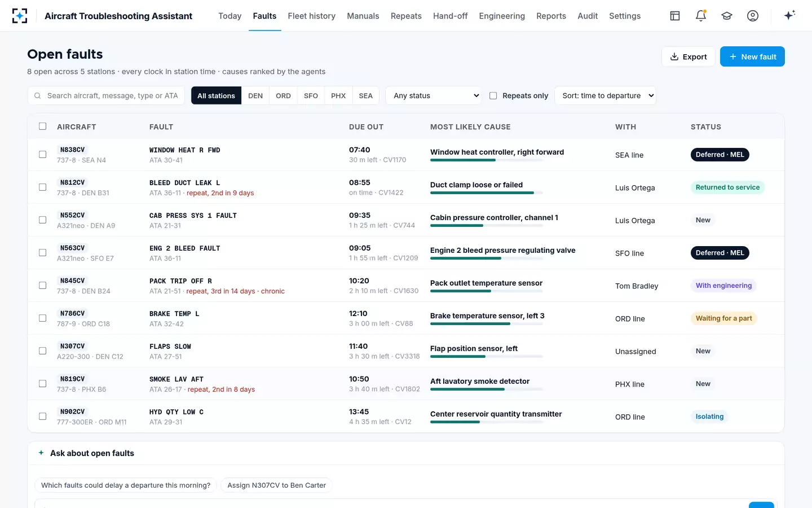The height and width of the screenshot is (508, 812).
Task: Click the Isolating status badge
Action: coord(709,417)
